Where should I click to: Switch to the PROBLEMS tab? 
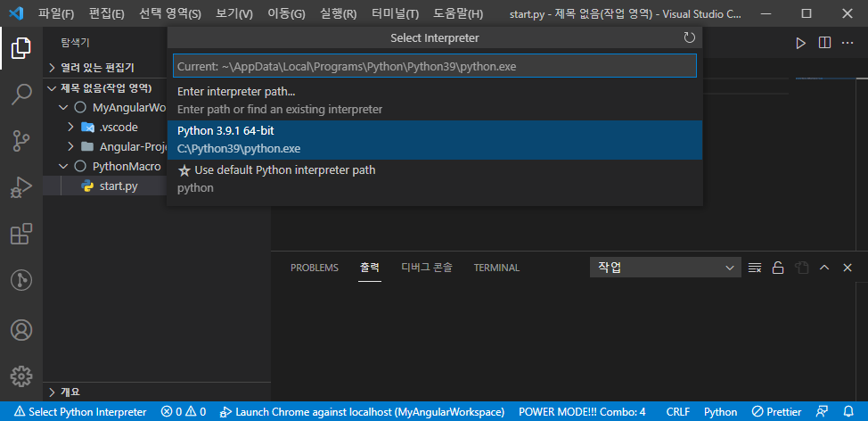point(315,268)
